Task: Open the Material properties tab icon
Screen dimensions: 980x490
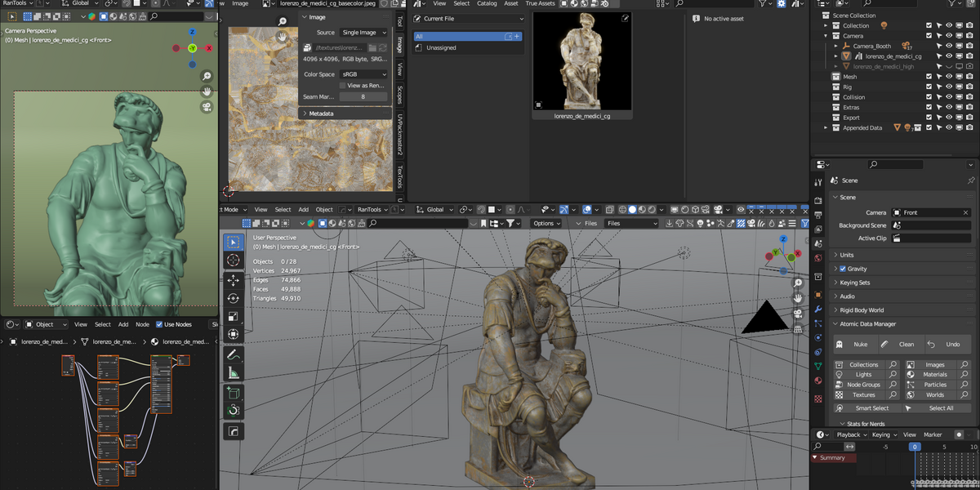Action: pyautogui.click(x=818, y=380)
